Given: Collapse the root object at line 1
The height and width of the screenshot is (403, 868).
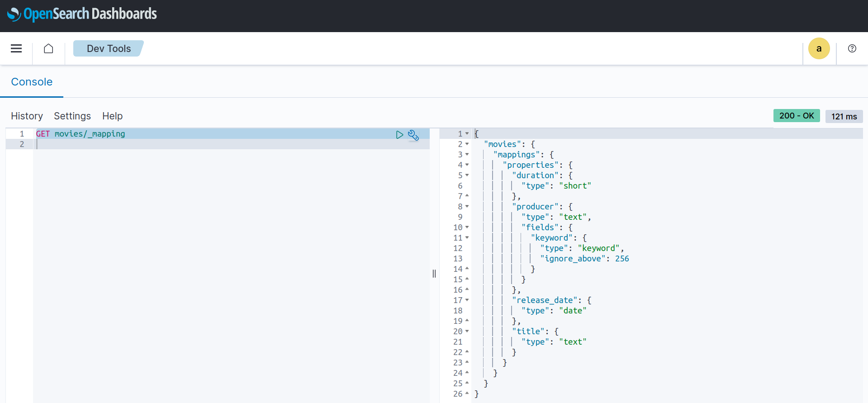Looking at the screenshot, I should click(467, 134).
